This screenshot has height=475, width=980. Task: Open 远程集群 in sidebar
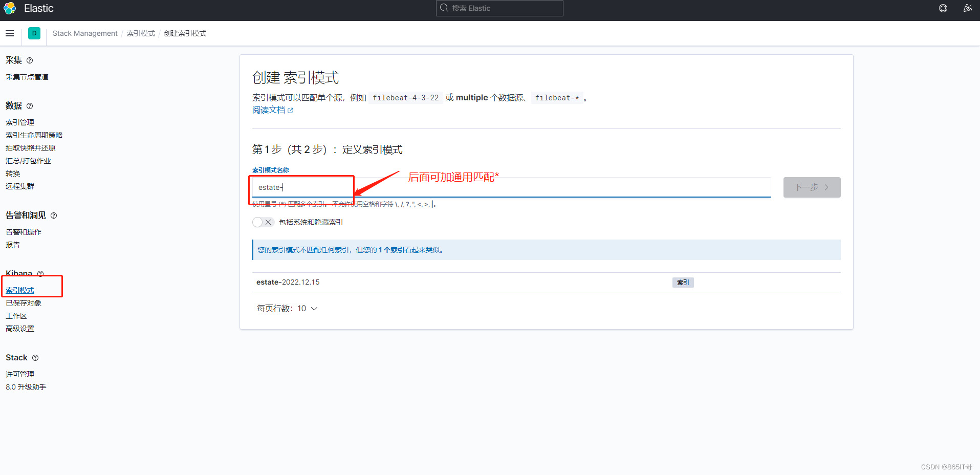click(x=20, y=186)
